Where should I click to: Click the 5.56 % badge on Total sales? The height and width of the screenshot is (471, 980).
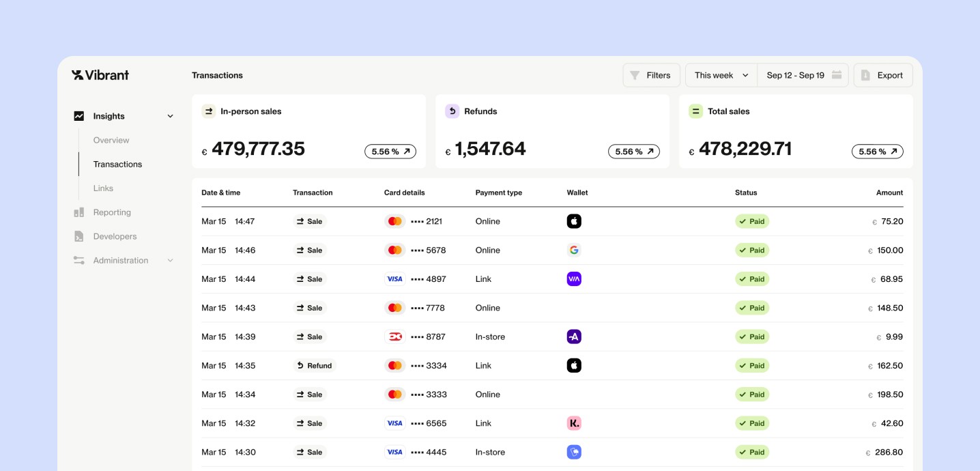[878, 152]
